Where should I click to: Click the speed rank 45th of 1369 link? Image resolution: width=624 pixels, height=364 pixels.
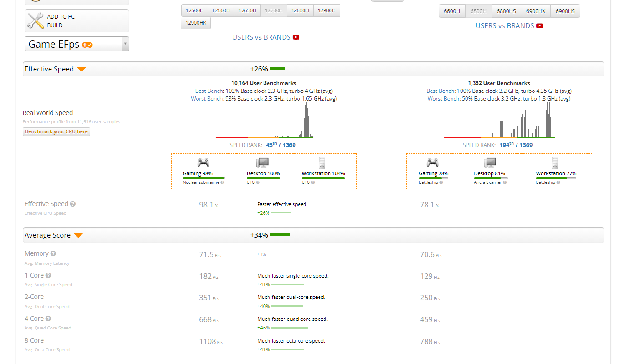[280, 145]
